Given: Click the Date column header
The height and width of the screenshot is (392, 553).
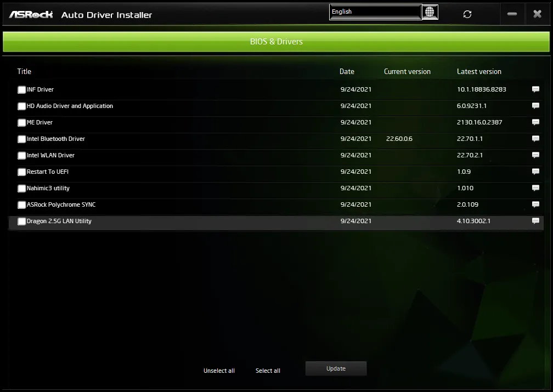Looking at the screenshot, I should [347, 71].
